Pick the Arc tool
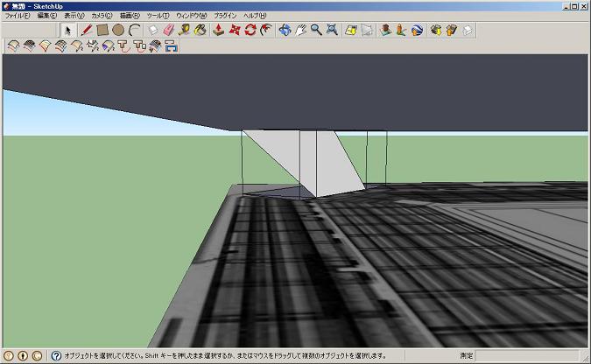Image resolution: width=591 pixels, height=364 pixels. (x=133, y=31)
